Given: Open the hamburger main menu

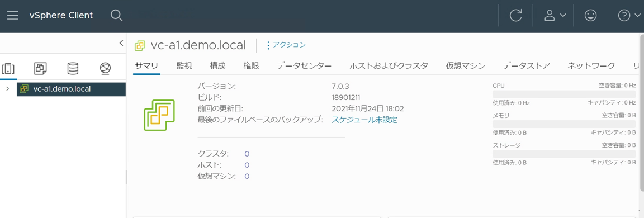Looking at the screenshot, I should (13, 16).
